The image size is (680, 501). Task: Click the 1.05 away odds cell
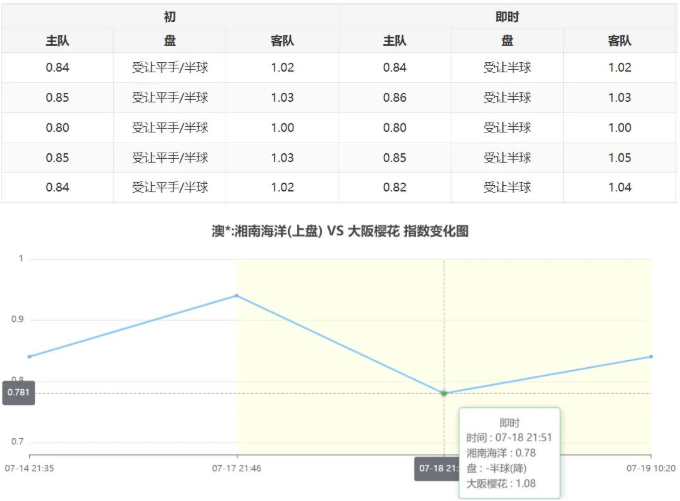click(x=619, y=158)
